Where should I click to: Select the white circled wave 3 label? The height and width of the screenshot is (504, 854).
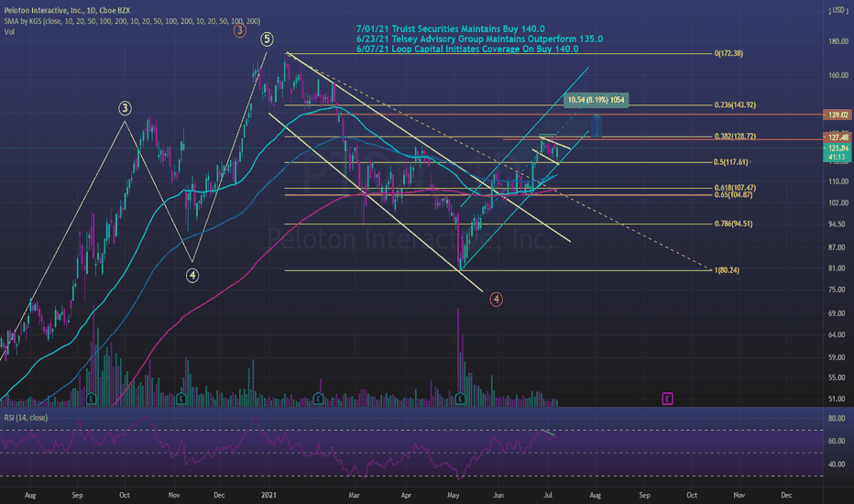(125, 108)
